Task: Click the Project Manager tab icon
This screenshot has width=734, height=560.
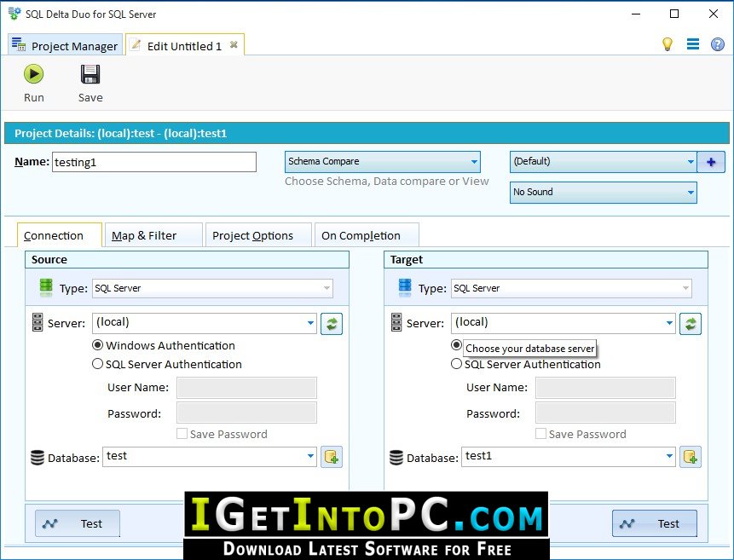Action: tap(19, 44)
